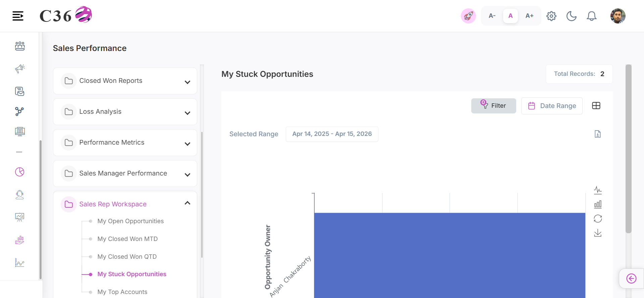Toggle dark mode moon icon
The height and width of the screenshot is (298, 644).
point(572,16)
